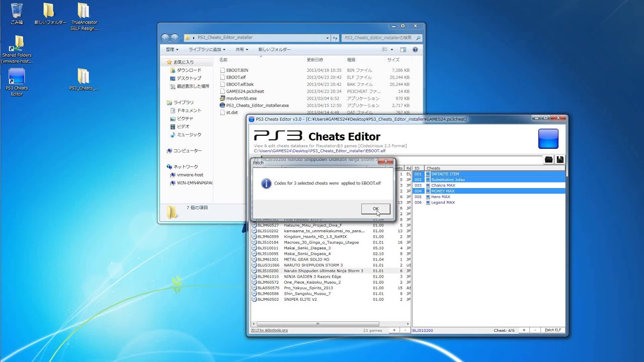Viewport: 644px width, 362px height.
Task: Select Kingdom_Hearts_HD_1.5_ReMIX game row
Action: (331, 237)
